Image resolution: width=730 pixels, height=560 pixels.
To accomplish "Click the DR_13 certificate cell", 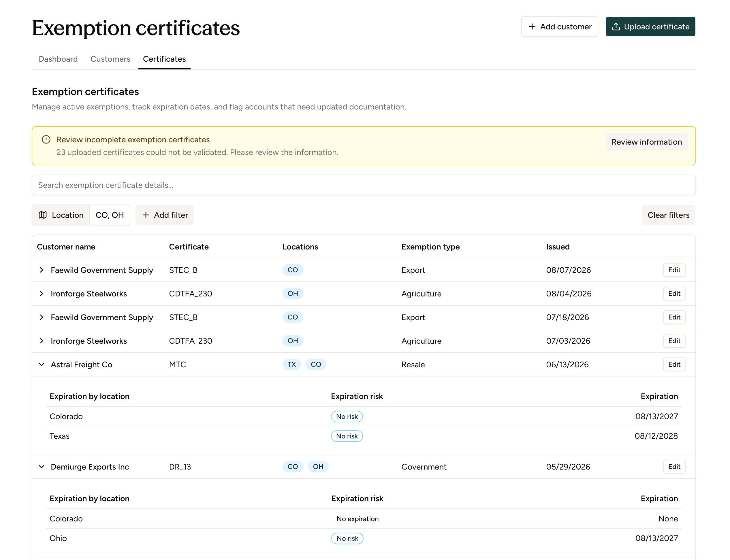I will pyautogui.click(x=180, y=467).
